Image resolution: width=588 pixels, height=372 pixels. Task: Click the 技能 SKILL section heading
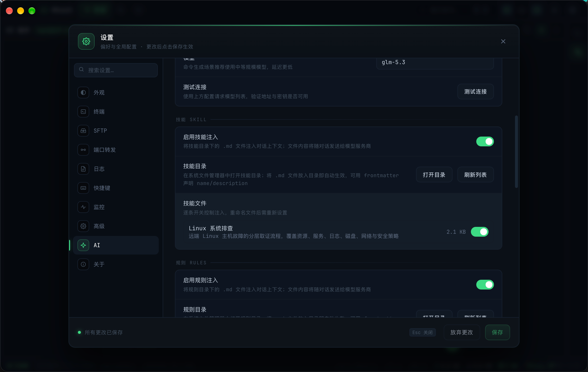click(191, 119)
